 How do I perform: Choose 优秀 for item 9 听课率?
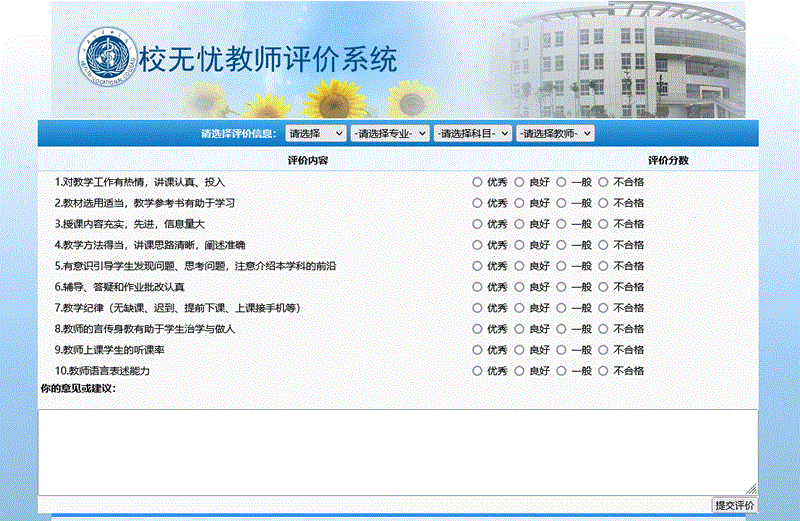click(477, 350)
